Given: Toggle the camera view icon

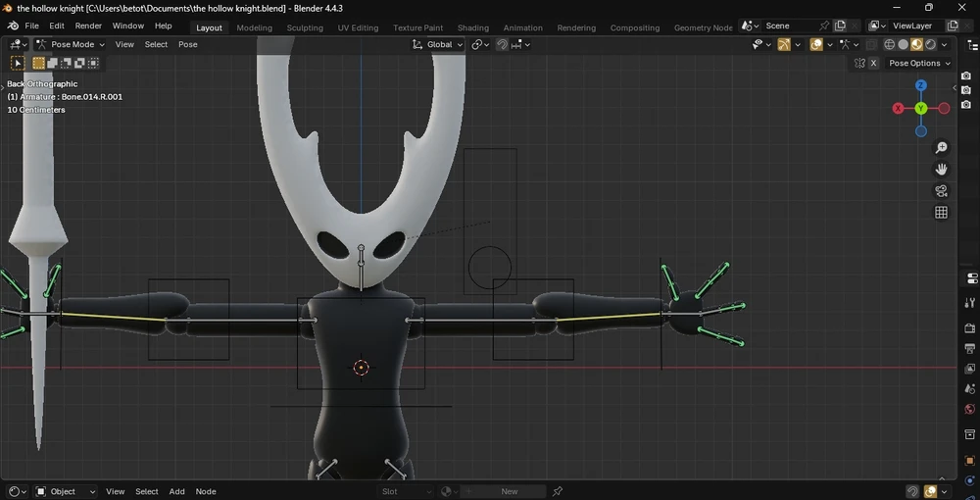Looking at the screenshot, I should point(941,191).
